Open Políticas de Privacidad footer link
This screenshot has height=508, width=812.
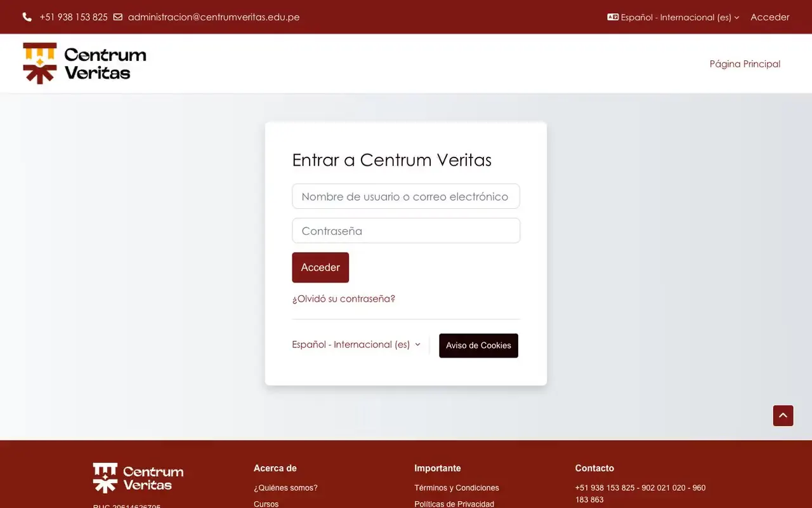click(454, 504)
